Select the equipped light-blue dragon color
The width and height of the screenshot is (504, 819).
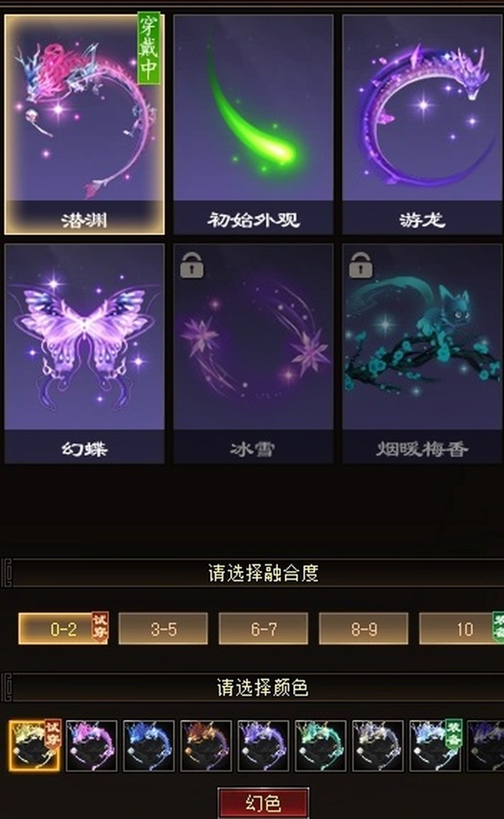point(435,746)
